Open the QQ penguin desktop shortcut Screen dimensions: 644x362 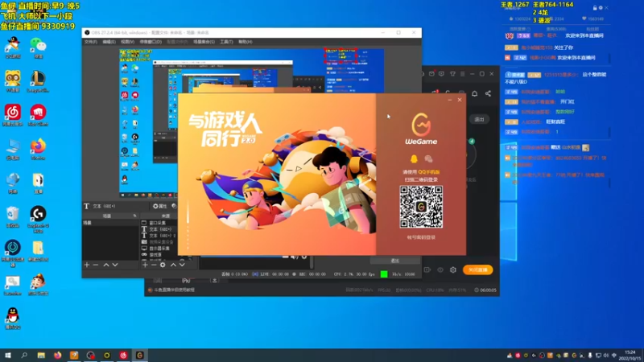(13, 318)
